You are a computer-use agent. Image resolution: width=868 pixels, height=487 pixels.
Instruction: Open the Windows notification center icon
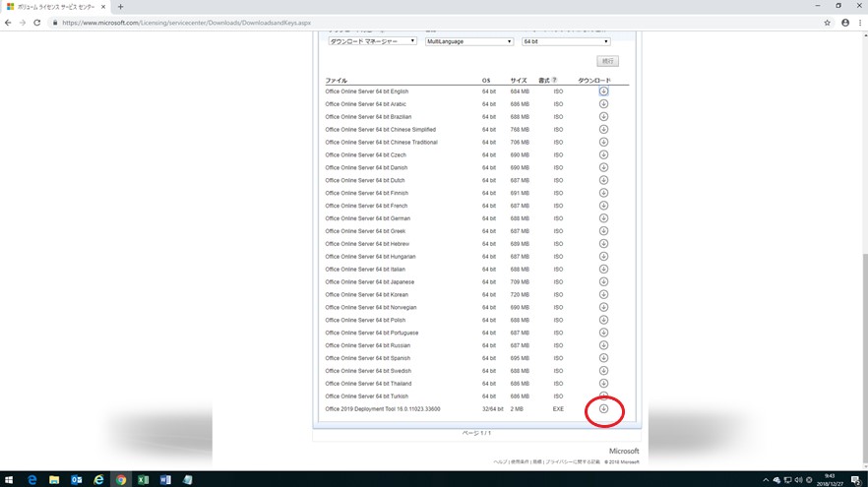[x=856, y=480]
